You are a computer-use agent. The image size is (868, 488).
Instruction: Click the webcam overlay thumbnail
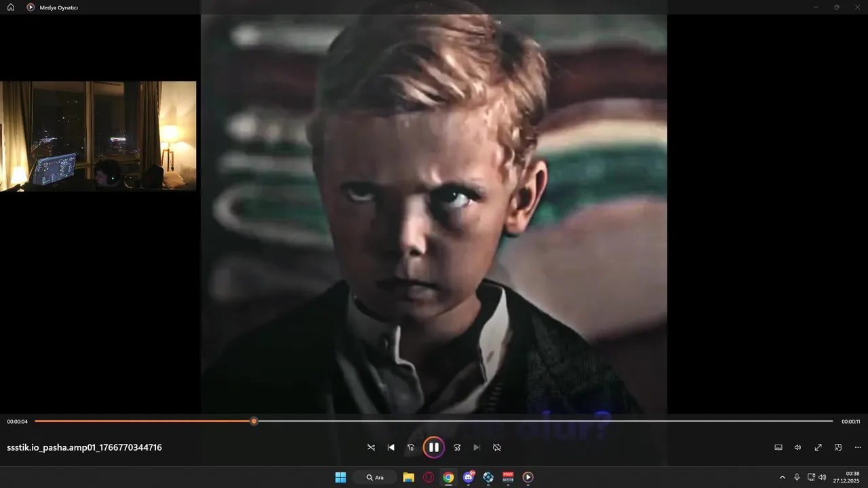pos(98,136)
